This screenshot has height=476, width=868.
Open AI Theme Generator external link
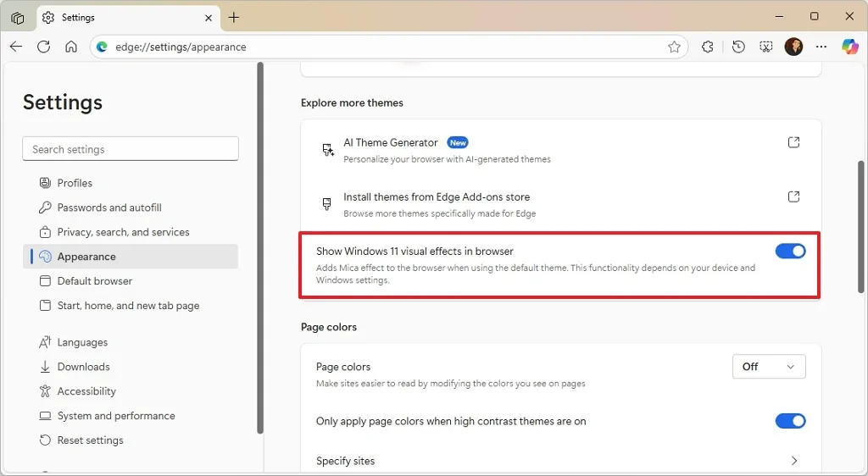click(793, 142)
